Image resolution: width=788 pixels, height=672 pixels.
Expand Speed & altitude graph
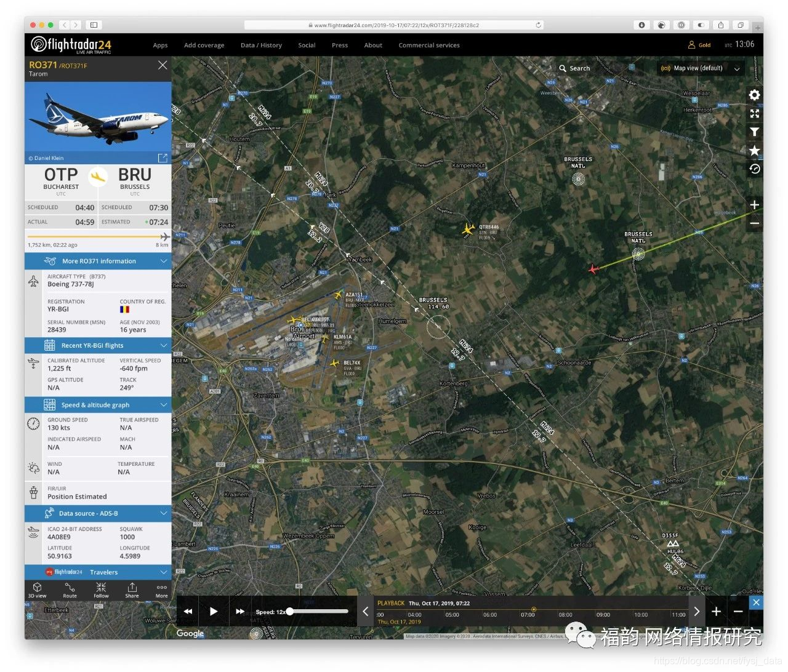point(98,405)
